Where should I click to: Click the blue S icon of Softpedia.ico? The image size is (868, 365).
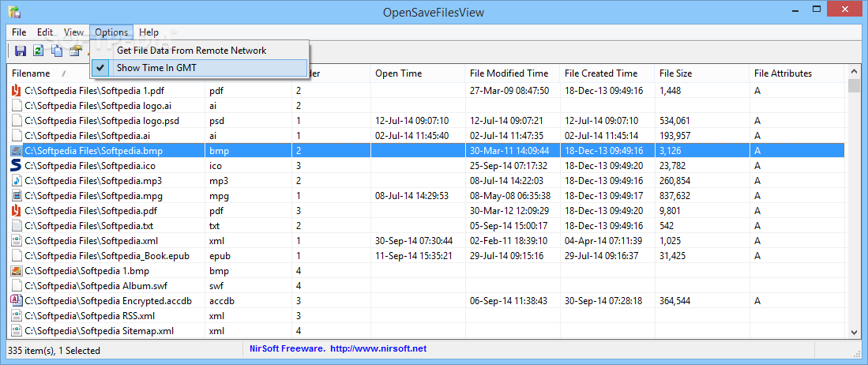(x=17, y=165)
